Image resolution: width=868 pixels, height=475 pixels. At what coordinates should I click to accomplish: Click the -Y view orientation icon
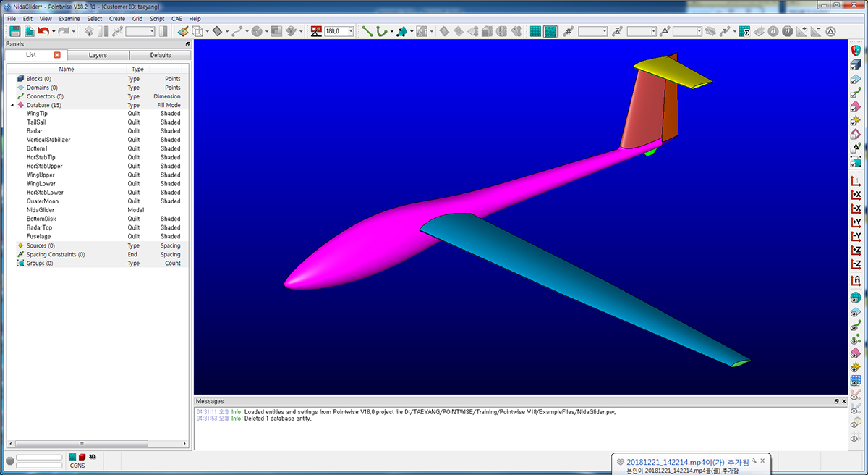click(x=855, y=236)
